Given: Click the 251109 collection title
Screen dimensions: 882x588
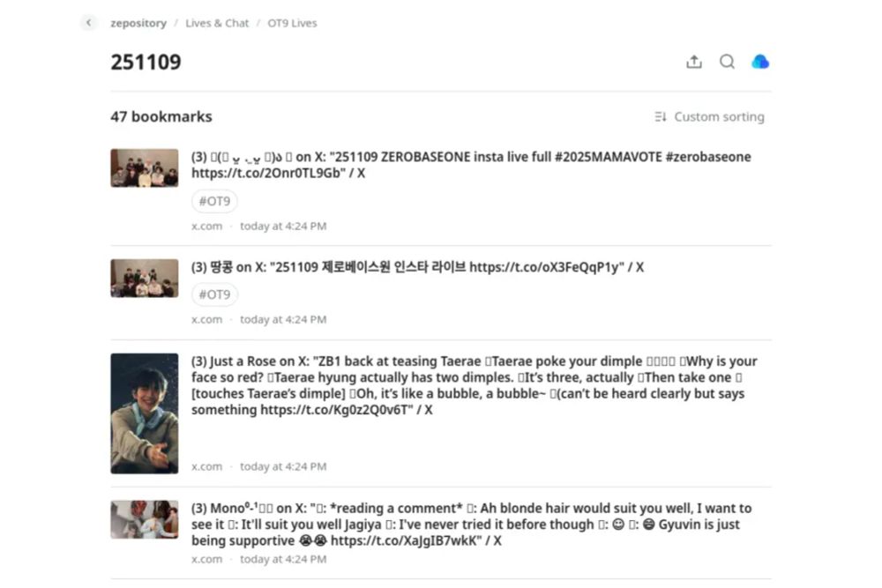Looking at the screenshot, I should click(x=146, y=62).
